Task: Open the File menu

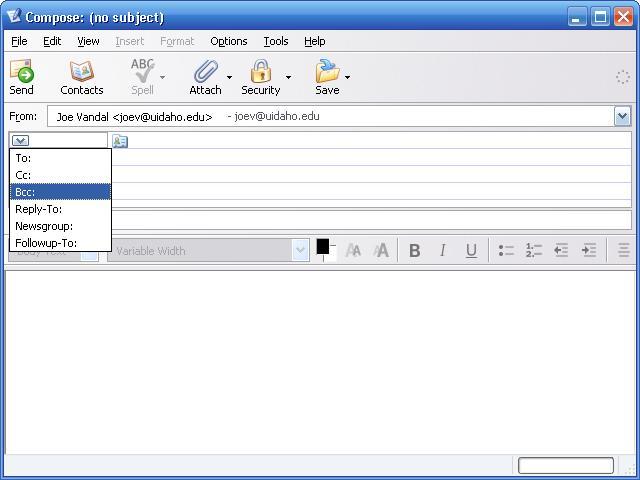Action: pyautogui.click(x=19, y=41)
